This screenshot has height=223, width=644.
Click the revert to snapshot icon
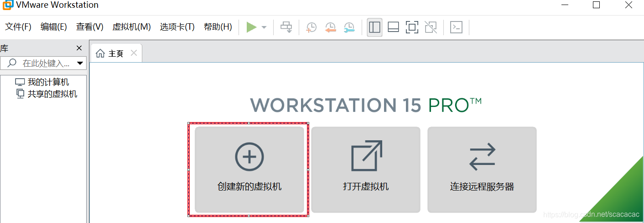click(330, 27)
